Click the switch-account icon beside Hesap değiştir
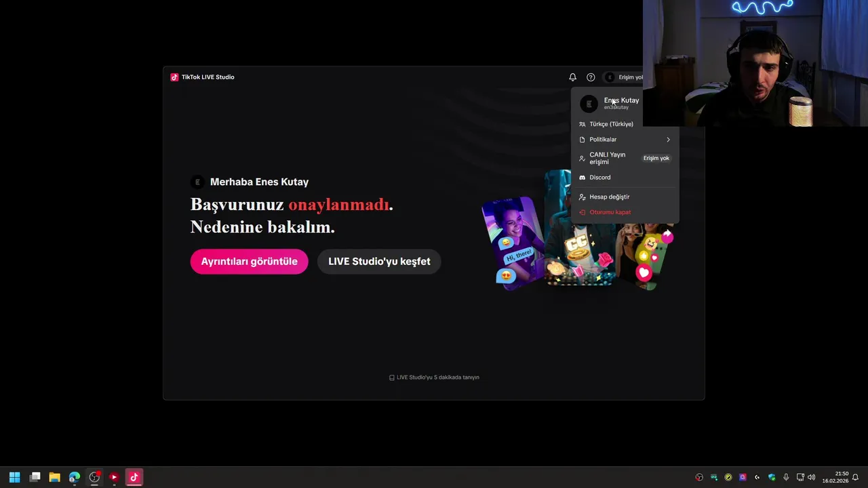The image size is (868, 488). pyautogui.click(x=582, y=197)
